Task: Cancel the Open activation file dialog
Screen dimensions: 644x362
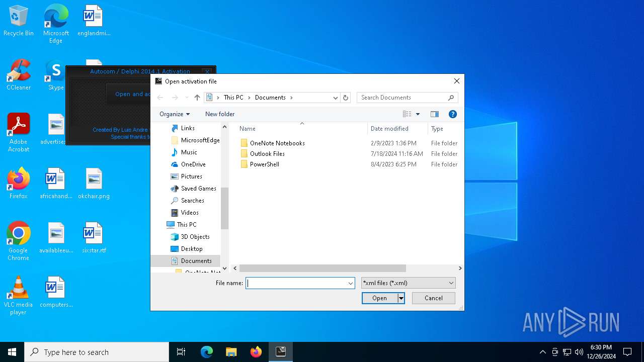Action: coord(434,298)
